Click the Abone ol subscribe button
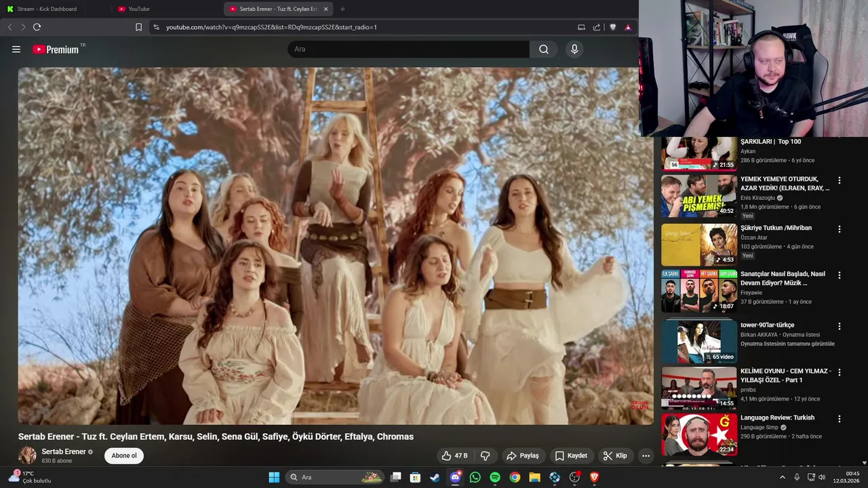The image size is (868, 488). pos(124,455)
